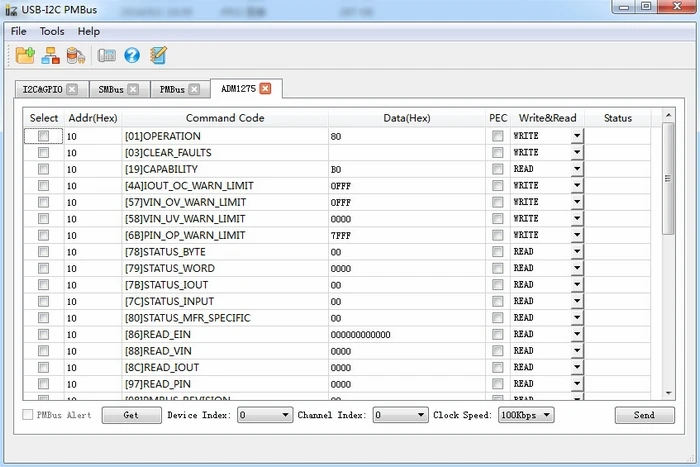Enable PEC for VIN_UV_WARN_LIMIT row
Image resolution: width=700 pixels, height=467 pixels.
point(498,218)
